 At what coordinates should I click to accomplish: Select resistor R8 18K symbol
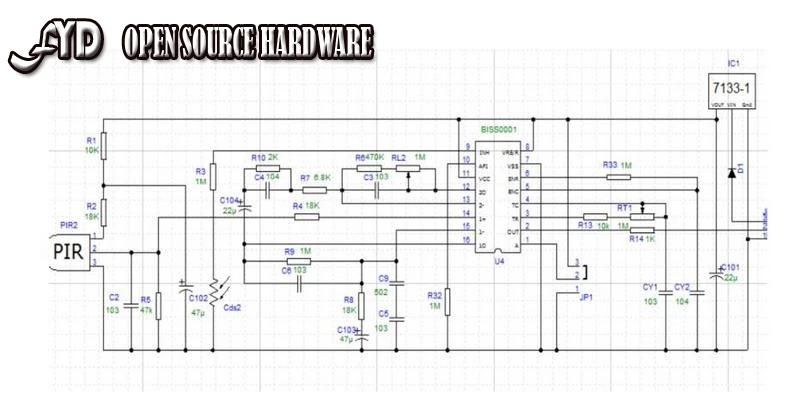(x=362, y=306)
